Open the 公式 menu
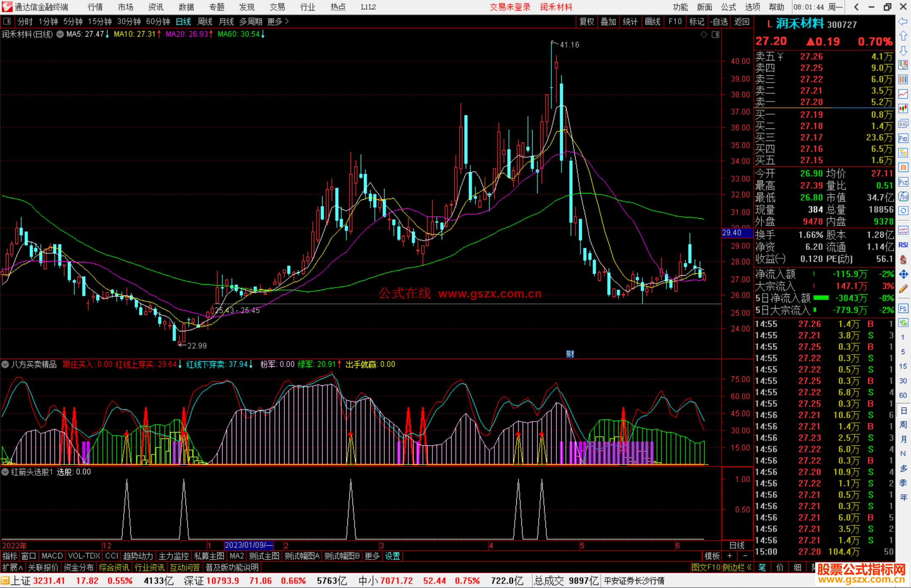911x588 pixels. [728, 7]
